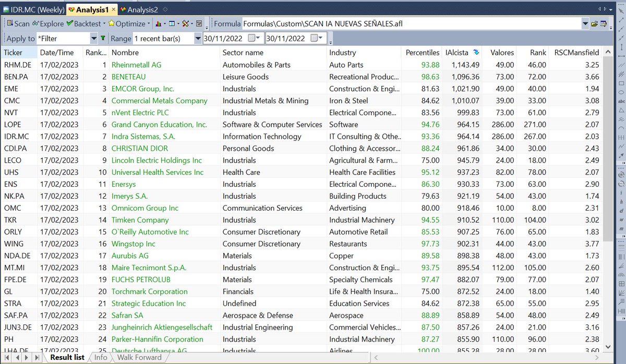Expand the Apply to Filter dropdown

tap(94, 38)
